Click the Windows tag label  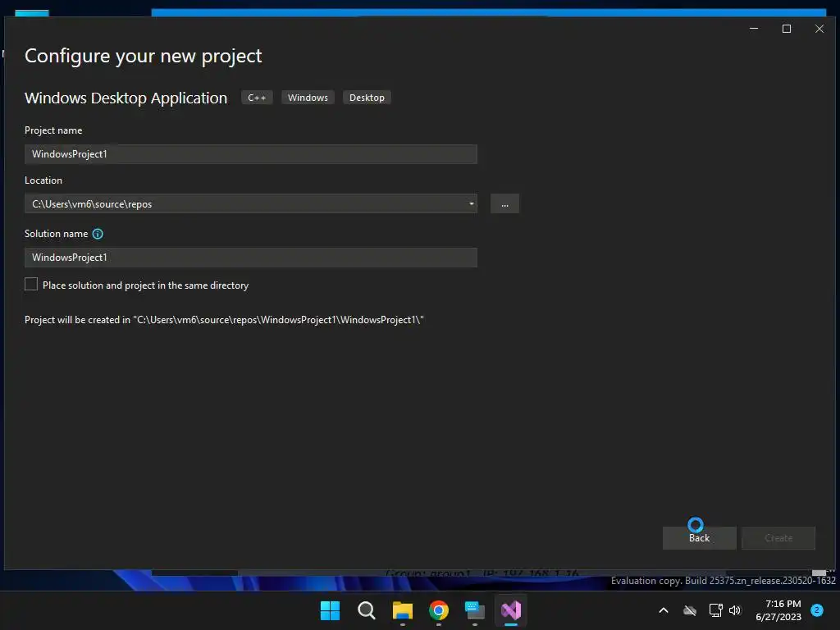pyautogui.click(x=308, y=98)
